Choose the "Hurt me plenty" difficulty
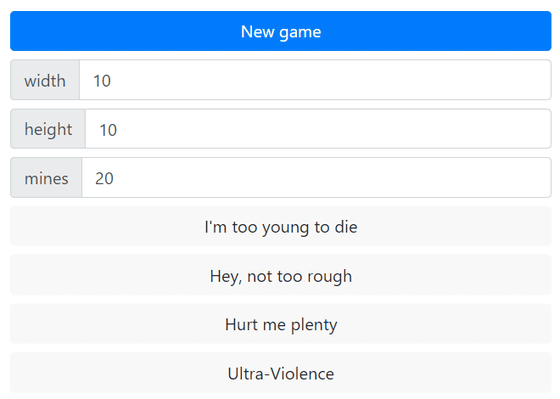 (x=281, y=324)
